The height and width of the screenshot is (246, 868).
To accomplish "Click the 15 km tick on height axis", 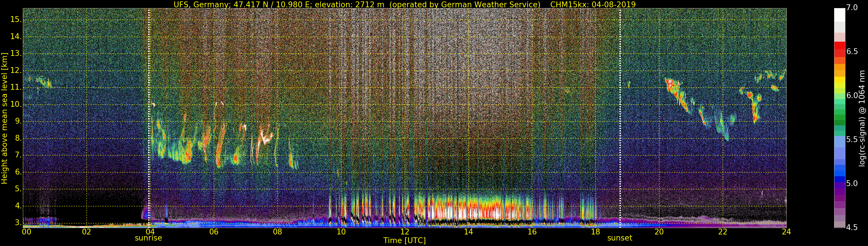I will pos(16,20).
